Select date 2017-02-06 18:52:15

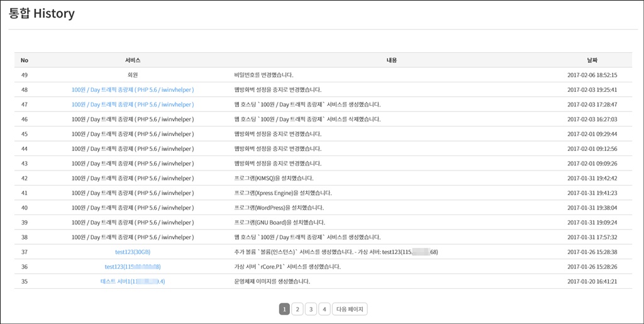(592, 75)
